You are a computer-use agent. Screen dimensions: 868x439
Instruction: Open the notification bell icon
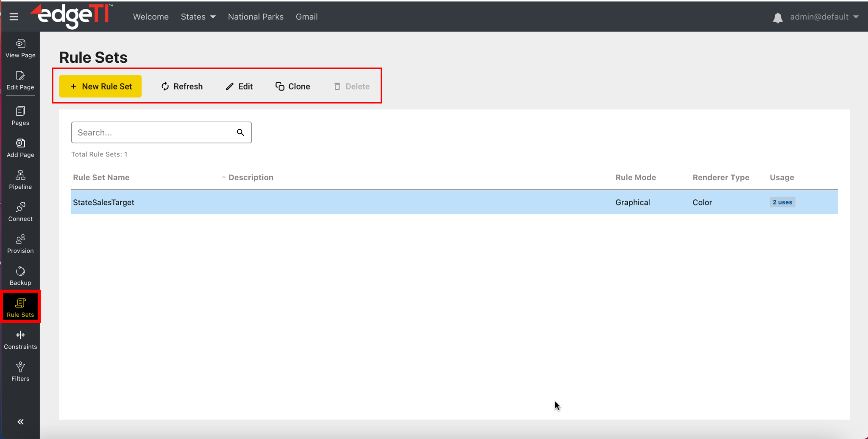click(778, 17)
